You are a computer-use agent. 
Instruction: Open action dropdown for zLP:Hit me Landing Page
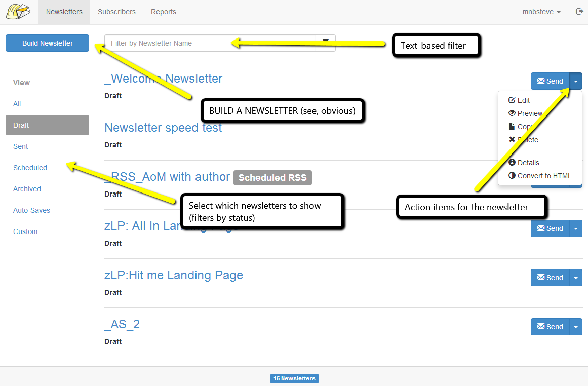coord(576,278)
